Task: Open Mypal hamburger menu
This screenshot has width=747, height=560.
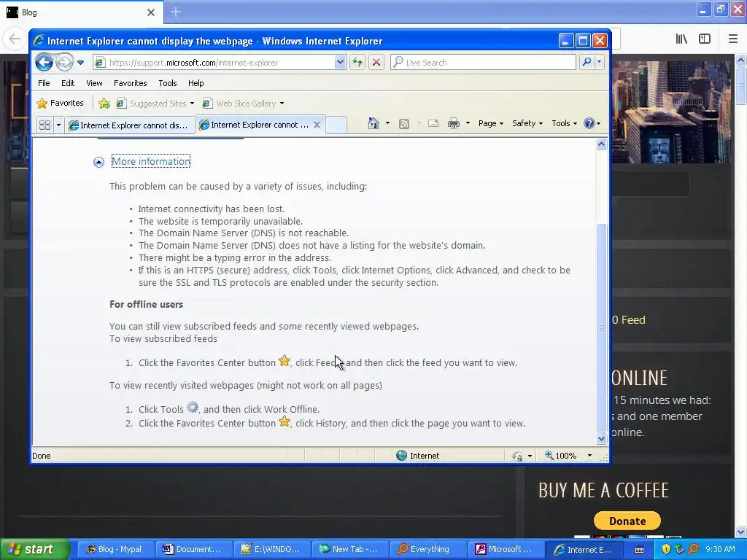Action: pos(733,39)
